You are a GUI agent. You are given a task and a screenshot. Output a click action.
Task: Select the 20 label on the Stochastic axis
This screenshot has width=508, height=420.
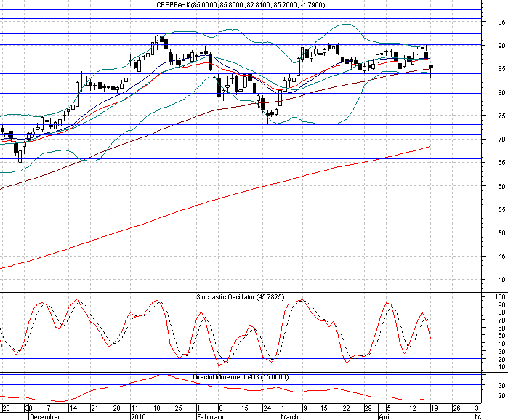click(501, 359)
